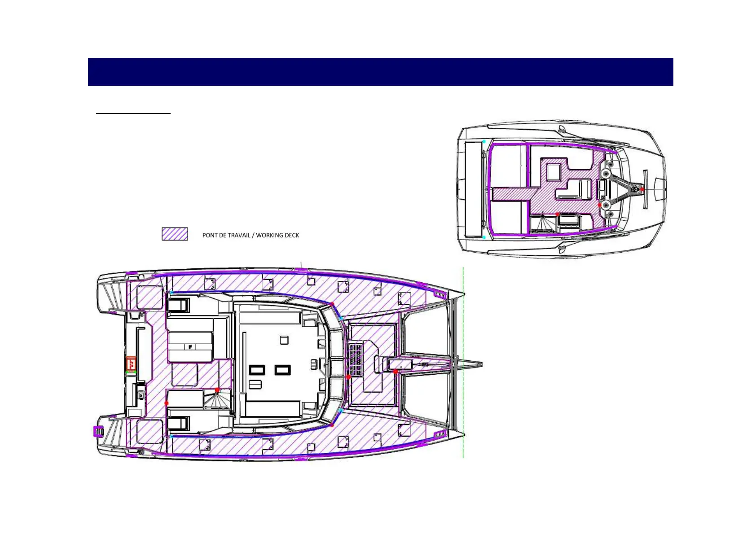Select the flybridge plan drawing
The height and width of the screenshot is (534, 756).
[x=561, y=189]
